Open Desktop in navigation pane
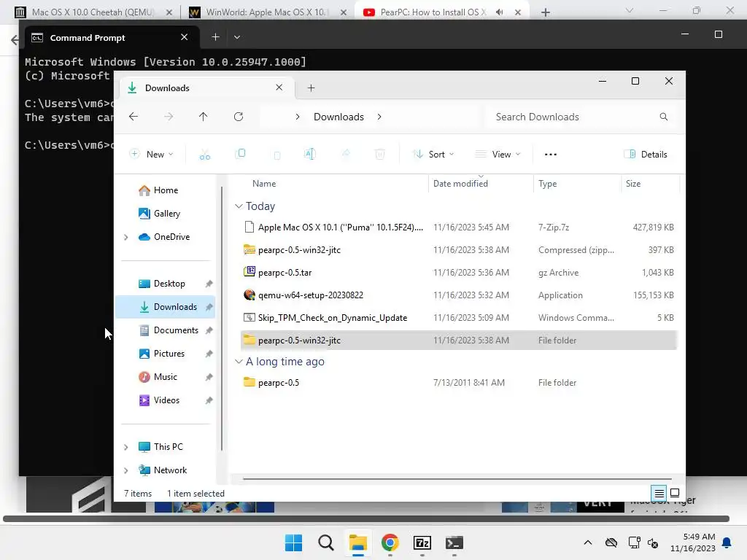 coord(166,284)
